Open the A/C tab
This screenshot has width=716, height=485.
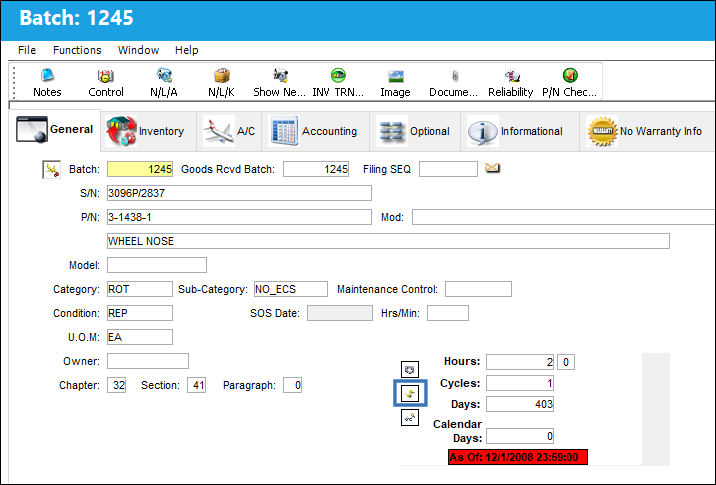[229, 131]
